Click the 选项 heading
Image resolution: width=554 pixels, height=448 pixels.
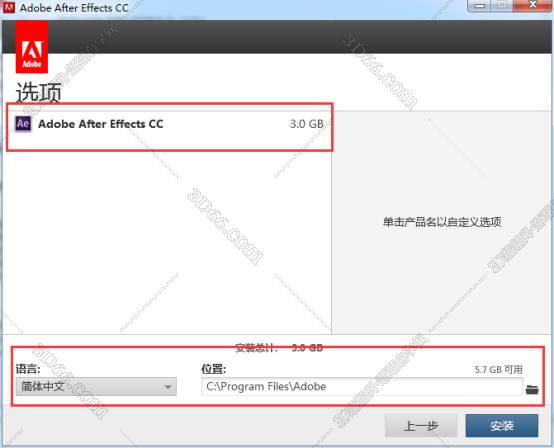[x=39, y=92]
